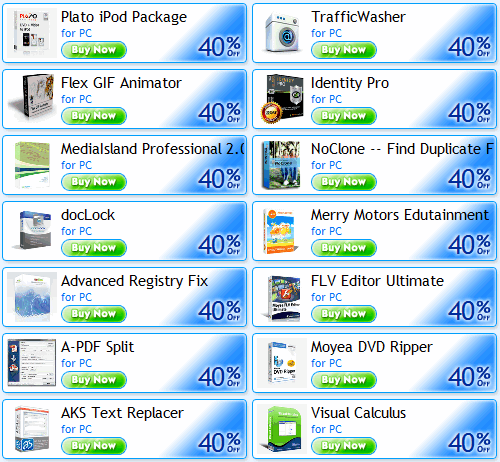Click 'for PC' under Plato iPod Package
Screen dimensions: 500x462
(76, 33)
